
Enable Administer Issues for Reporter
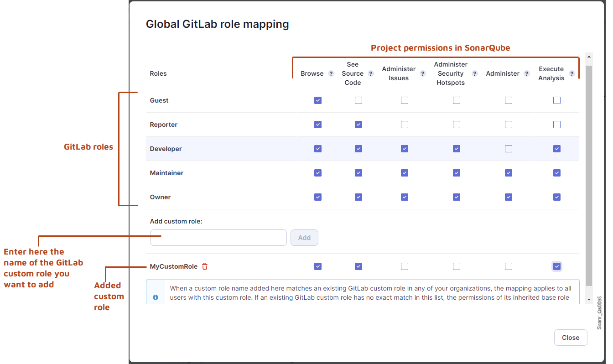tap(405, 124)
